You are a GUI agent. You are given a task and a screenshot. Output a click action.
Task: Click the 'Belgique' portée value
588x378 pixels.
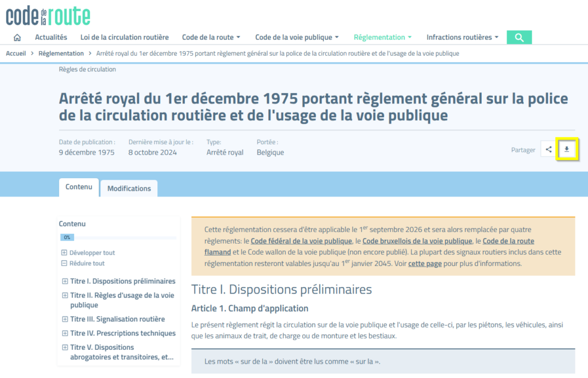coord(270,153)
